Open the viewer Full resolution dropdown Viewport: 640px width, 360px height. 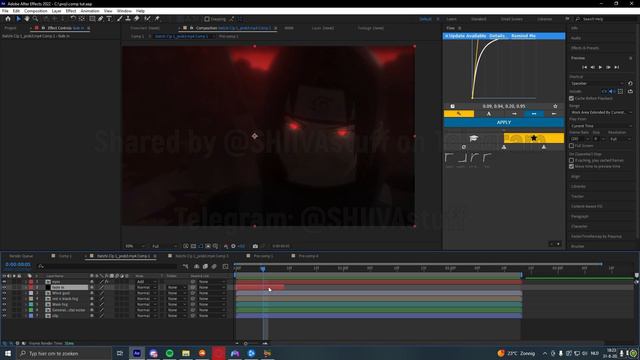(164, 246)
